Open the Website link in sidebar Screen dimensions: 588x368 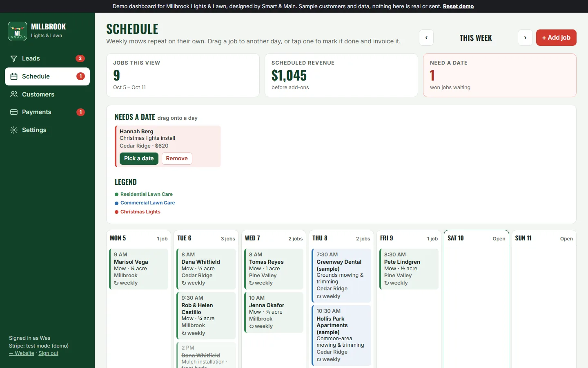point(22,353)
